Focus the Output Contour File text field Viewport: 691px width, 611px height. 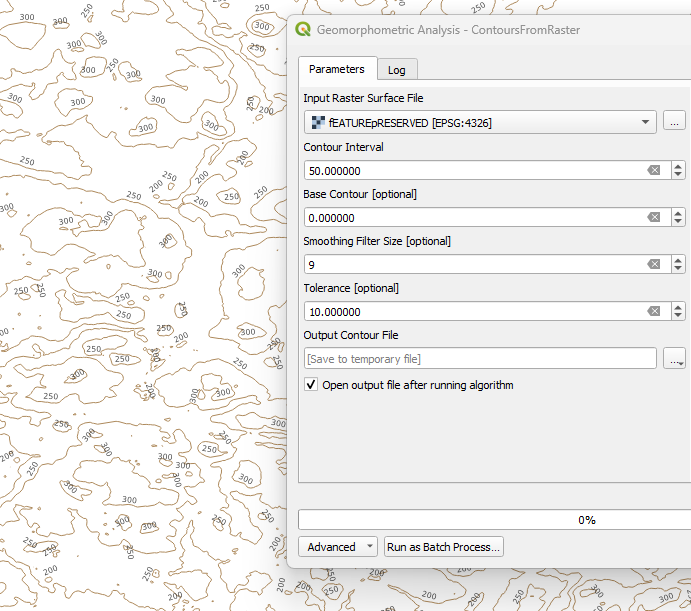click(480, 359)
